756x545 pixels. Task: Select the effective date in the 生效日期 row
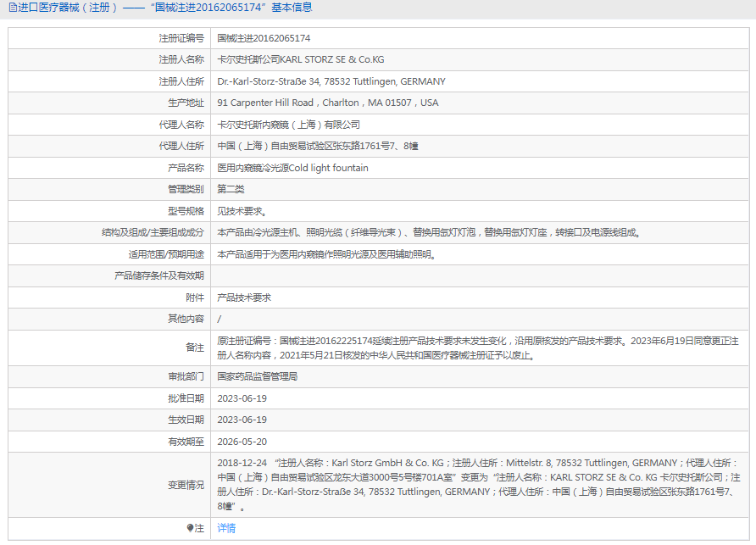pos(242,420)
